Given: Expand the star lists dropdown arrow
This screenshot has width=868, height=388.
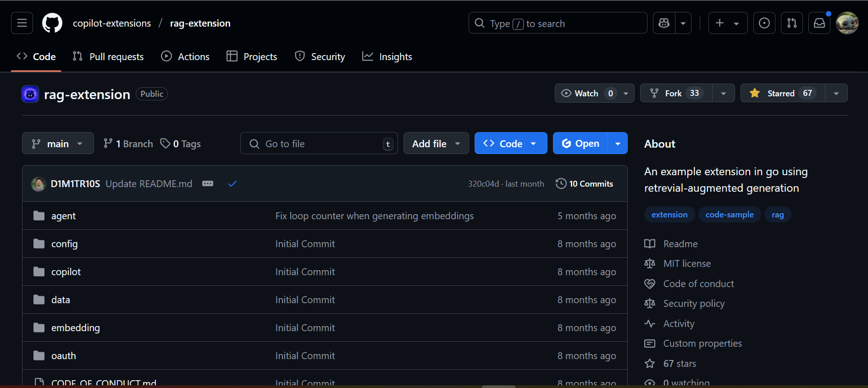Looking at the screenshot, I should click(836, 93).
